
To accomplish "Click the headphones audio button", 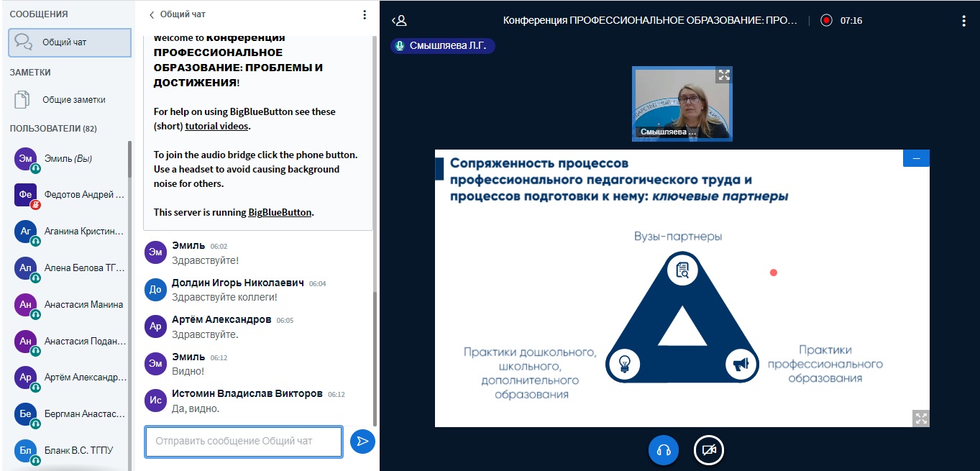I will click(x=664, y=450).
